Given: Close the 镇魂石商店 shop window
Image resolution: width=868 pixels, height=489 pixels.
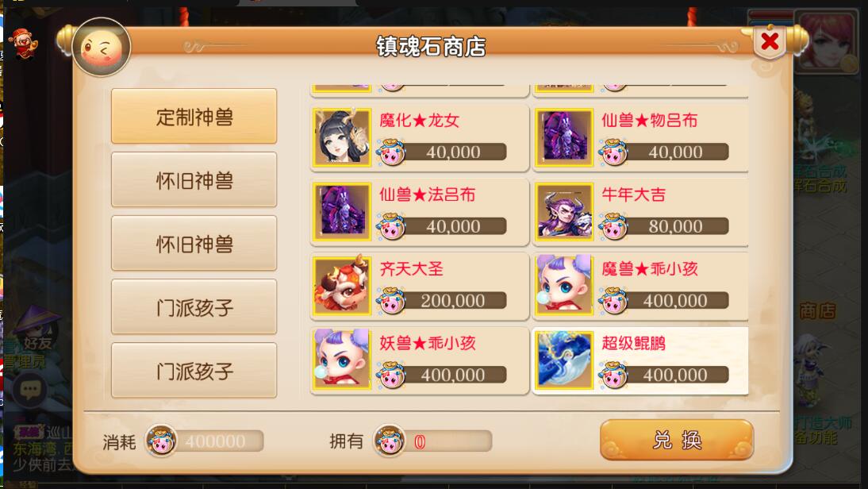Looking at the screenshot, I should pyautogui.click(x=770, y=41).
